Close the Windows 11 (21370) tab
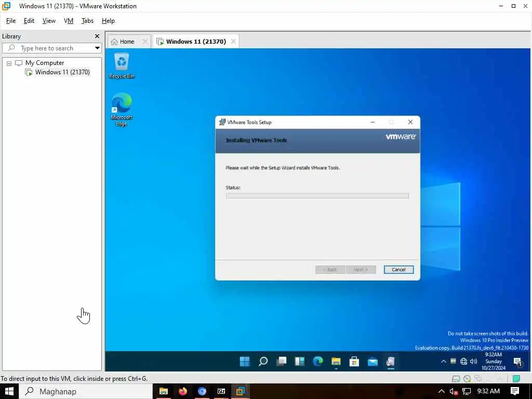Image resolution: width=532 pixels, height=399 pixels. [233, 42]
